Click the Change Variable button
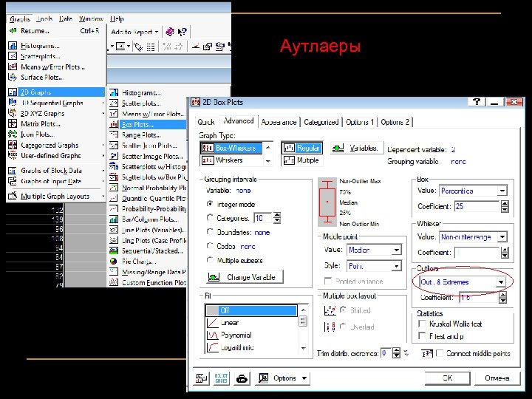This screenshot has width=532, height=399. [x=245, y=277]
